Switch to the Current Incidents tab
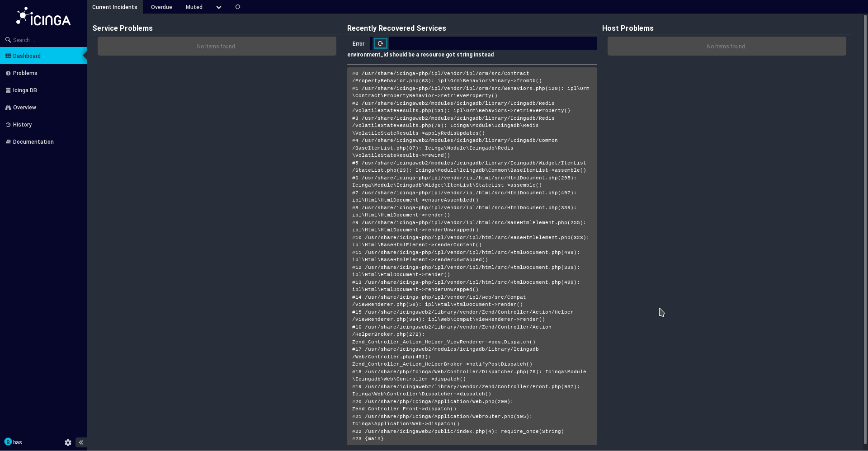The image size is (868, 451). (115, 7)
